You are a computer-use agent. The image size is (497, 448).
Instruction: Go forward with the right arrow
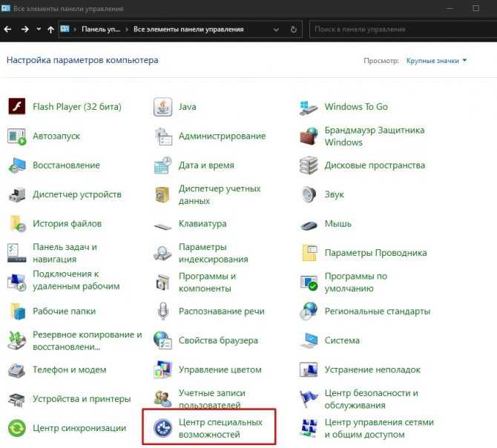[x=24, y=30]
